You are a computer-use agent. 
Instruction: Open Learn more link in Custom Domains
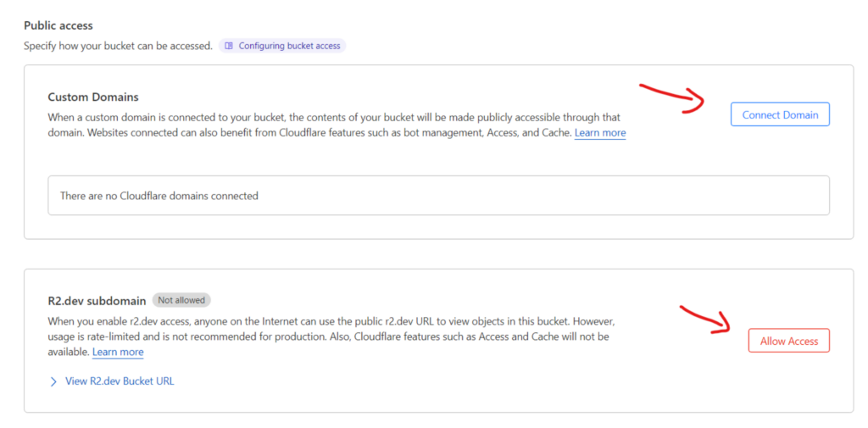pyautogui.click(x=600, y=133)
